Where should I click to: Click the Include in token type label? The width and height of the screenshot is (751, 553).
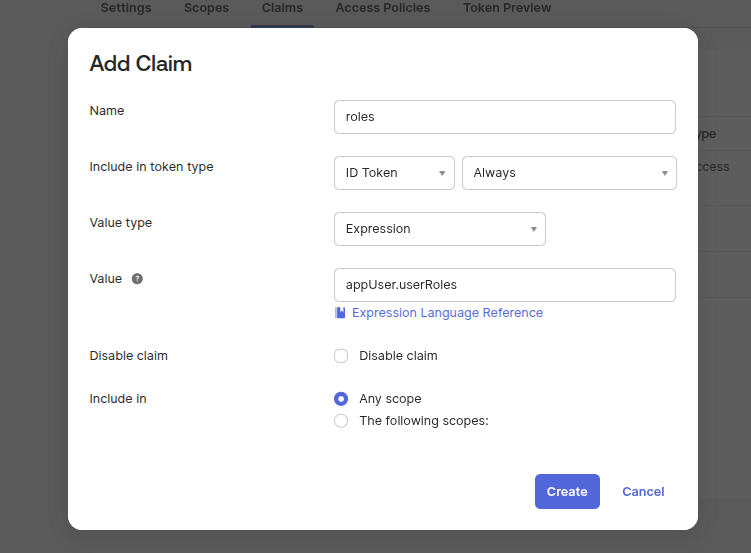pyautogui.click(x=151, y=167)
